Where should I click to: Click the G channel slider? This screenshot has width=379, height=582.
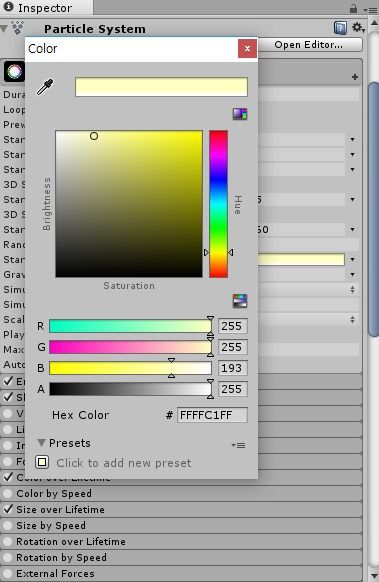[x=130, y=347]
